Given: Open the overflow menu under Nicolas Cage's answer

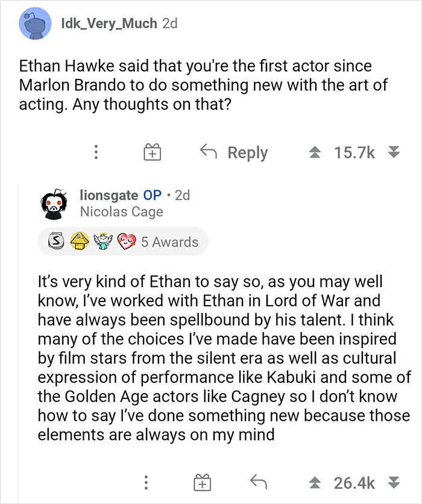Looking at the screenshot, I should pos(146,482).
